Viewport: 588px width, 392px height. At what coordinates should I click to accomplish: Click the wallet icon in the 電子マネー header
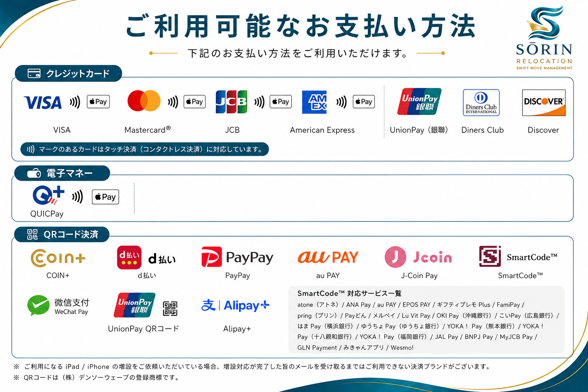(34, 173)
